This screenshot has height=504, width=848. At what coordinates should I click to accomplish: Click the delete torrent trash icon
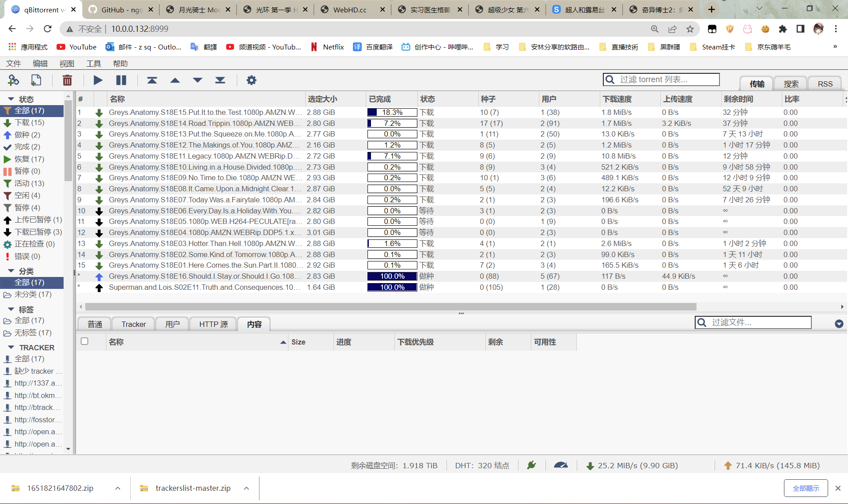(67, 80)
